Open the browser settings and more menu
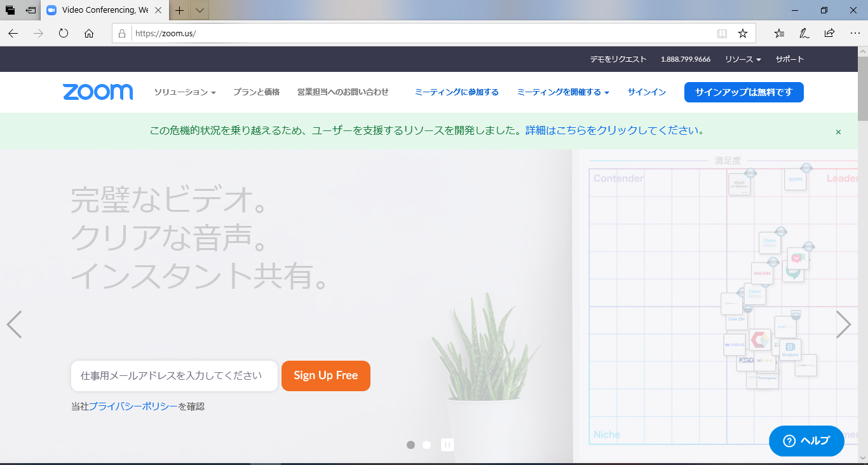The height and width of the screenshot is (465, 868). point(855,33)
